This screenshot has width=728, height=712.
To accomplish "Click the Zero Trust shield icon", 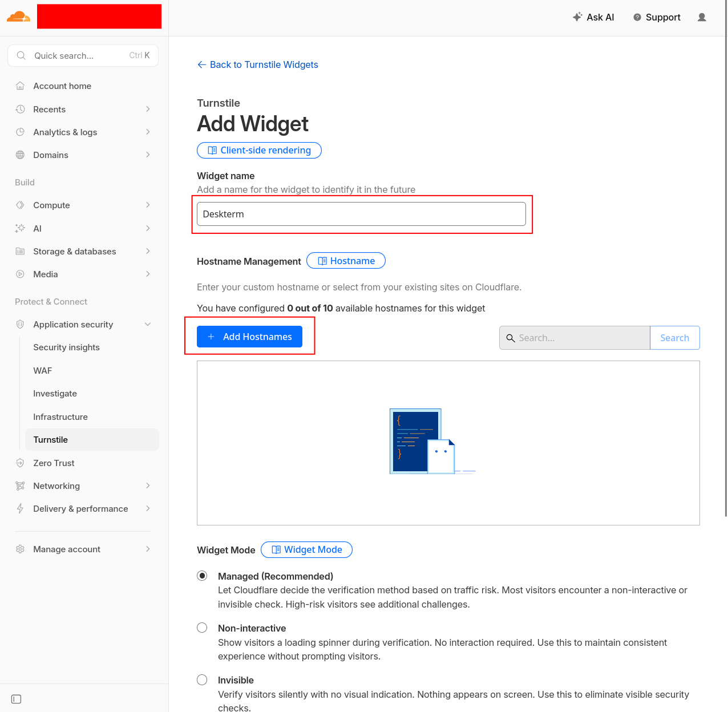I will click(x=20, y=463).
